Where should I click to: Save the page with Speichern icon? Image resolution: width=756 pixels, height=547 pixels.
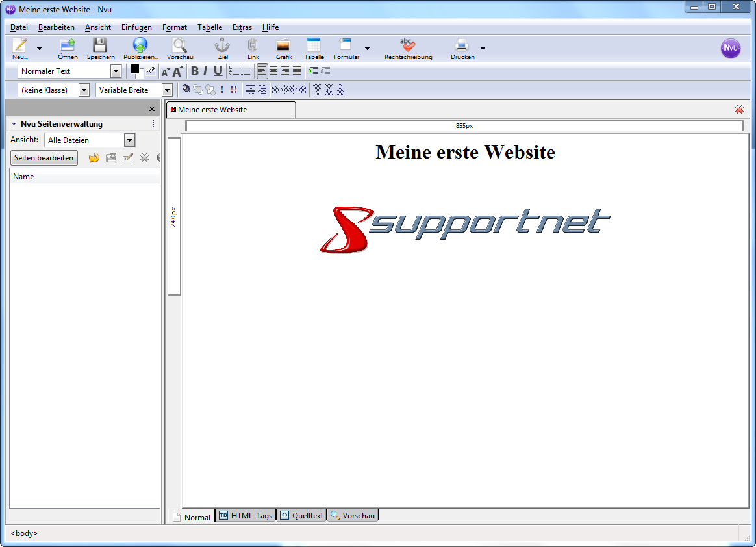click(100, 48)
